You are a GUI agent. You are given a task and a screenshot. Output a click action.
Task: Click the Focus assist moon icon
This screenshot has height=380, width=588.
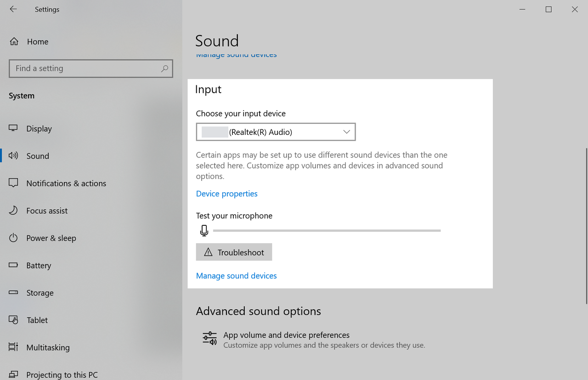coord(13,211)
